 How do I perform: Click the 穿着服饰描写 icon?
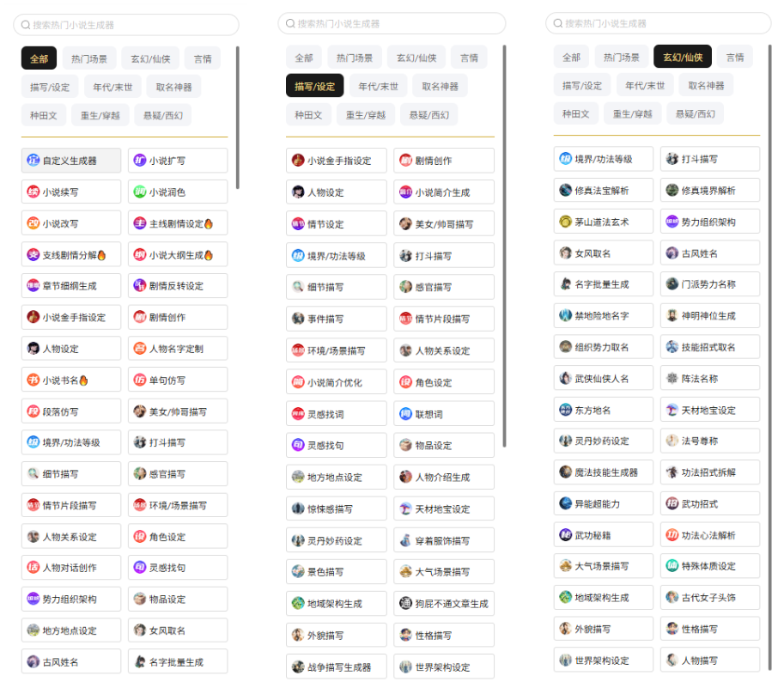(x=405, y=540)
